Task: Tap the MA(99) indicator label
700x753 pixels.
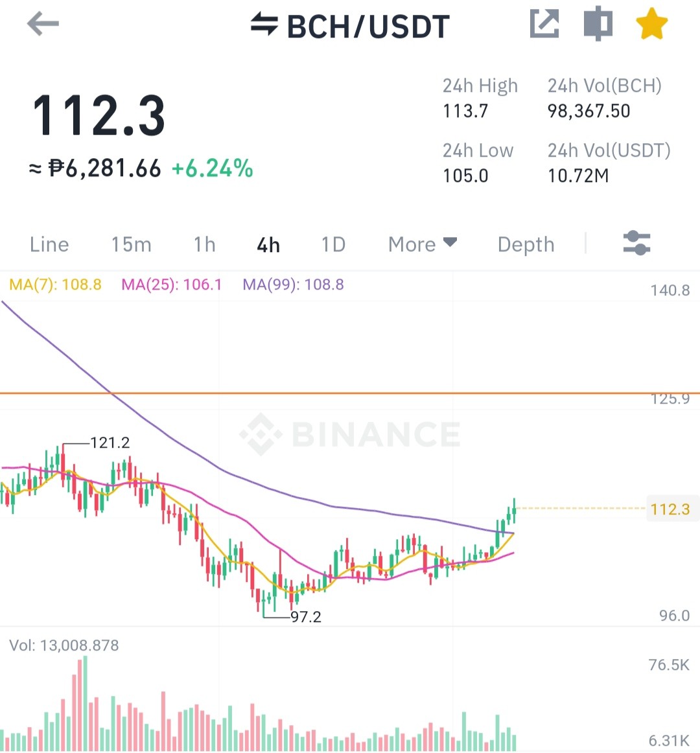Action: click(x=293, y=284)
